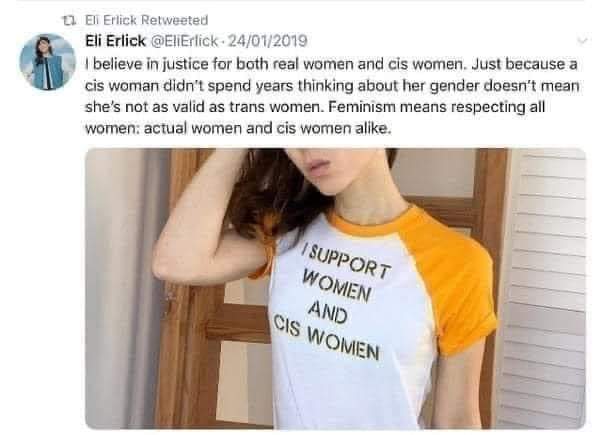Open attached photo via 'I SUPPORT' shirt text
Screen dimensions: 602x435
(346, 262)
